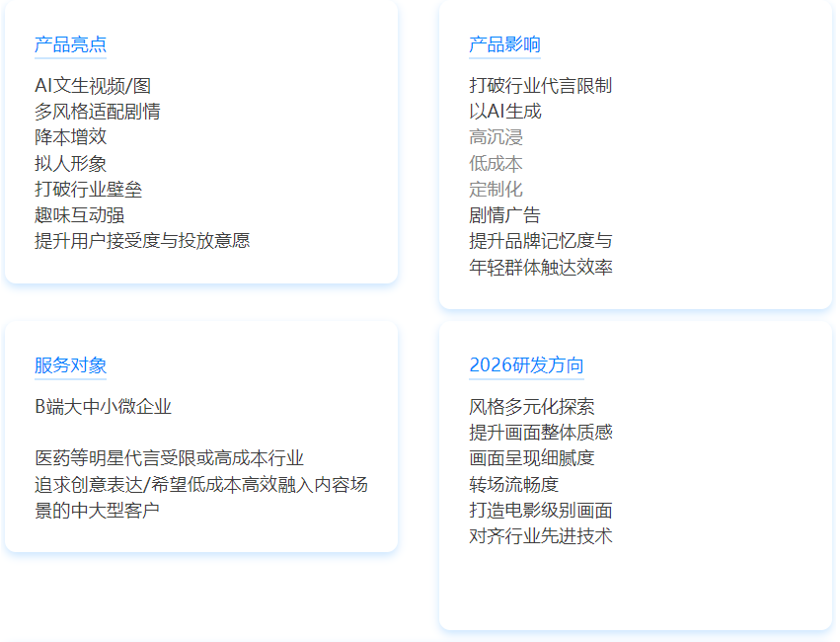Screen dimensions: 840x642
Task: Select the 产品影响 heading link
Action: pos(504,44)
